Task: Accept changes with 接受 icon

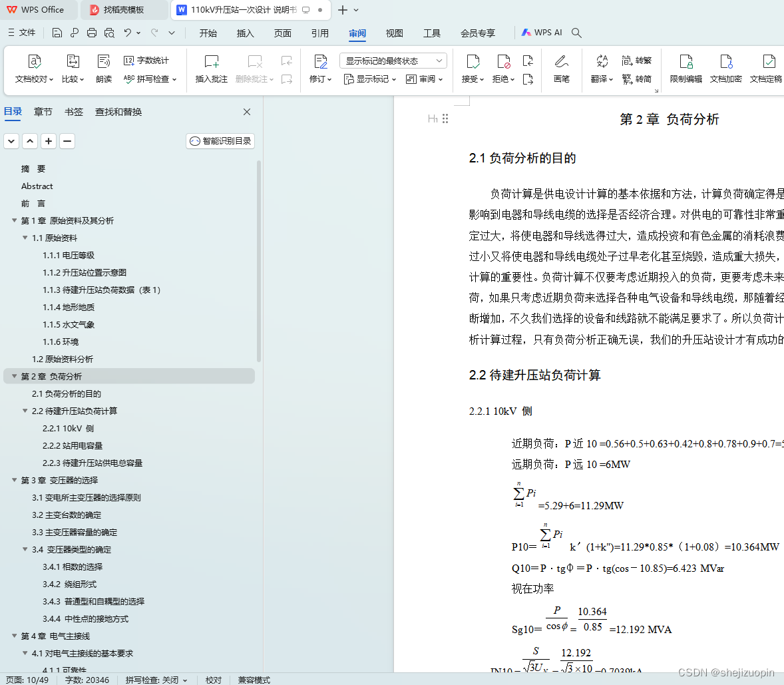Action: click(x=473, y=61)
